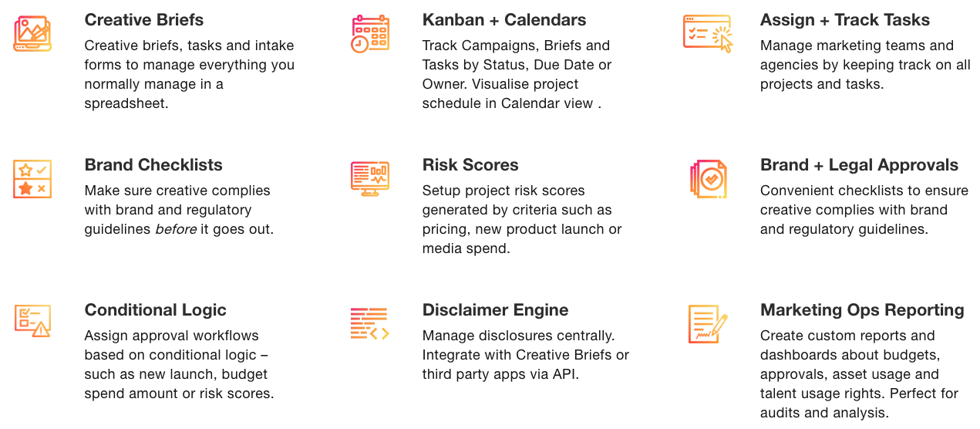Open the Brand + Legal Approvals heading
Image resolution: width=980 pixels, height=429 pixels.
tap(860, 165)
